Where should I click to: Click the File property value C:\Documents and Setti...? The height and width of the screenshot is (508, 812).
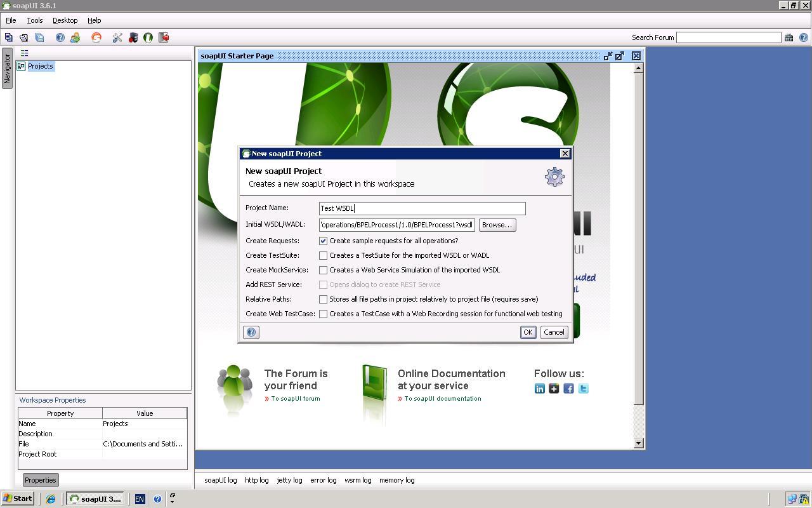pyautogui.click(x=145, y=444)
